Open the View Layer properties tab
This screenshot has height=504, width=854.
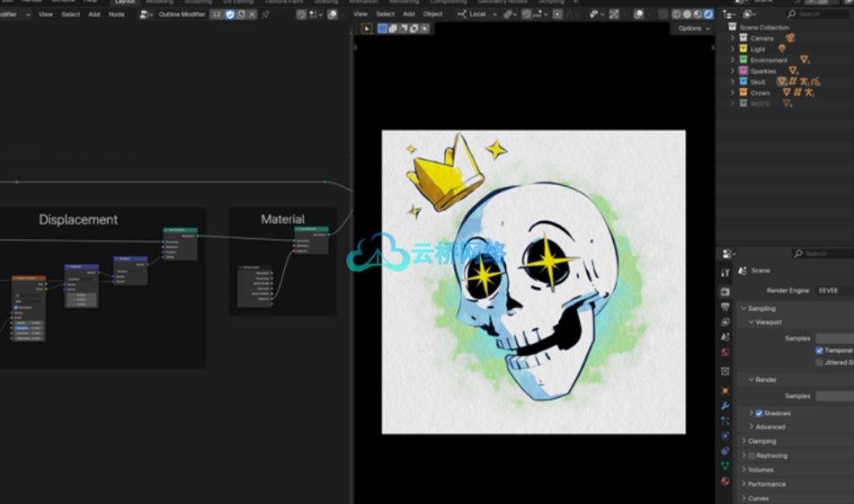725,323
